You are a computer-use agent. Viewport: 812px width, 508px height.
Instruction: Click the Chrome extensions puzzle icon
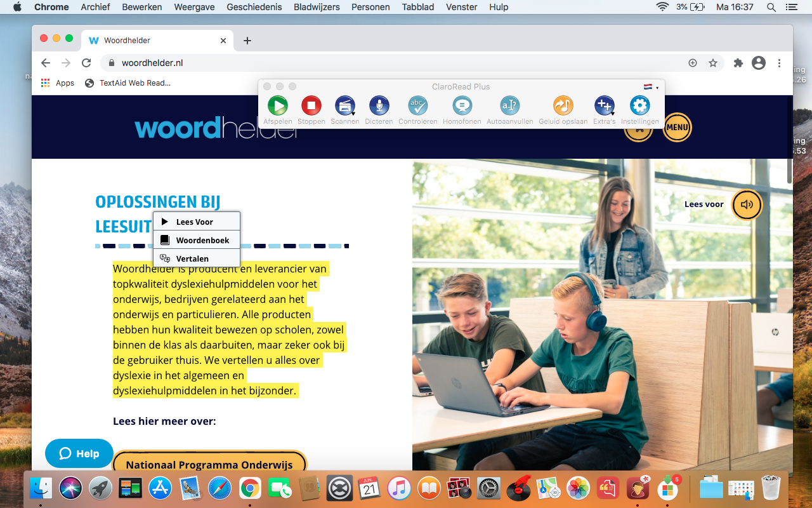tap(738, 63)
